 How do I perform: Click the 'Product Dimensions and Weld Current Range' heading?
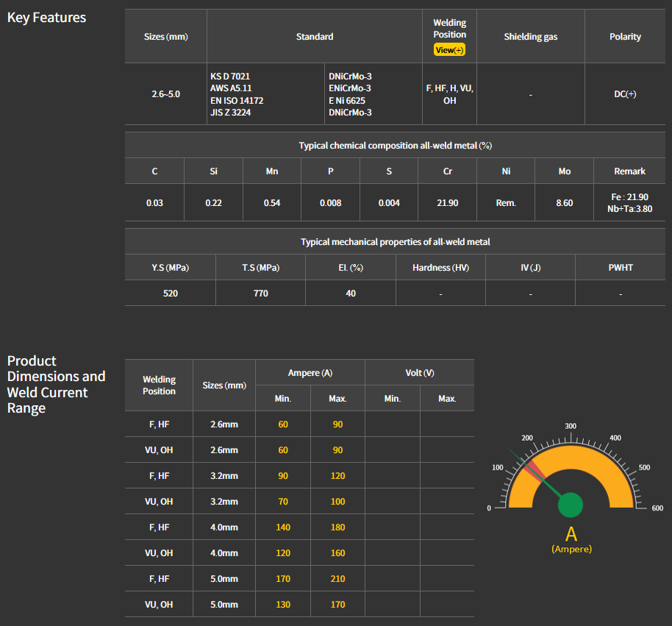point(56,384)
